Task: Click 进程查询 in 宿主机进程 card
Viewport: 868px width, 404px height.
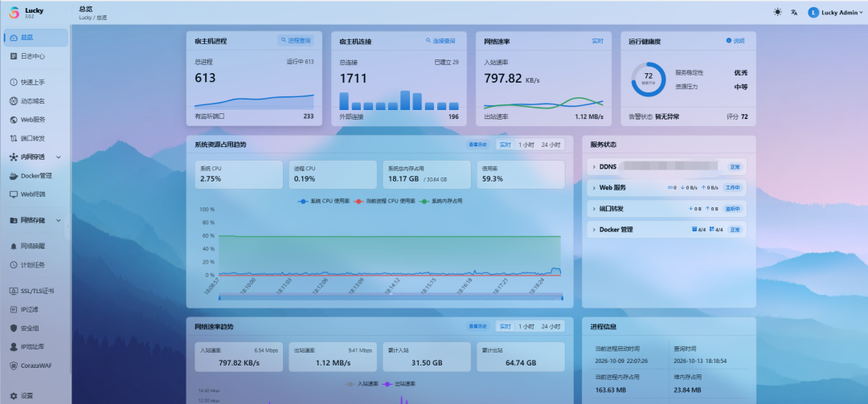Action: (296, 41)
